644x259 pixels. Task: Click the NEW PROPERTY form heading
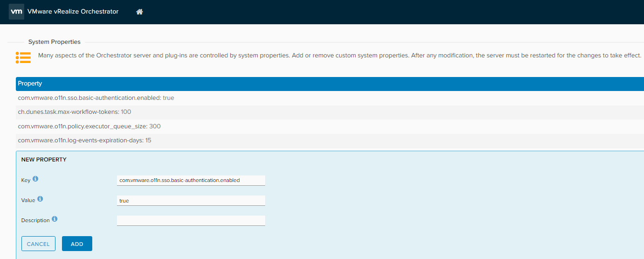[x=44, y=160]
